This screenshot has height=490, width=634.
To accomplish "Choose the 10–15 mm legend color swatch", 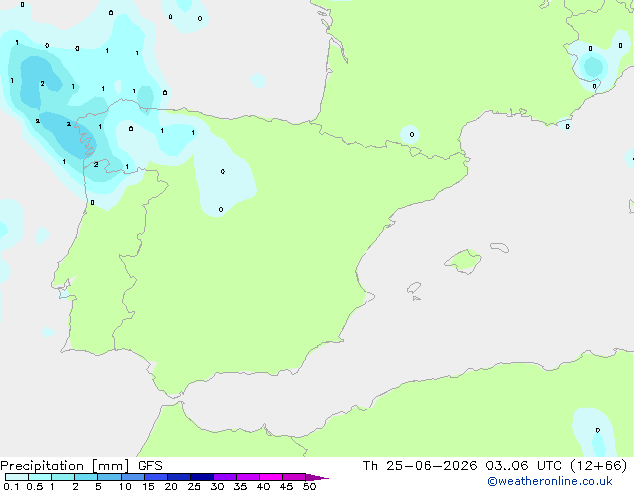I will tap(132, 477).
